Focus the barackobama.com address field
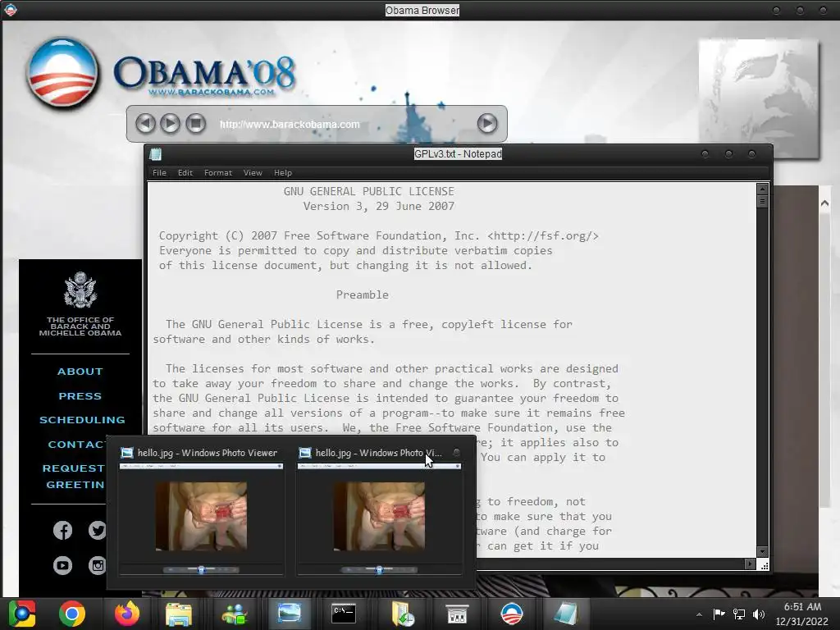840x630 pixels. tap(290, 125)
